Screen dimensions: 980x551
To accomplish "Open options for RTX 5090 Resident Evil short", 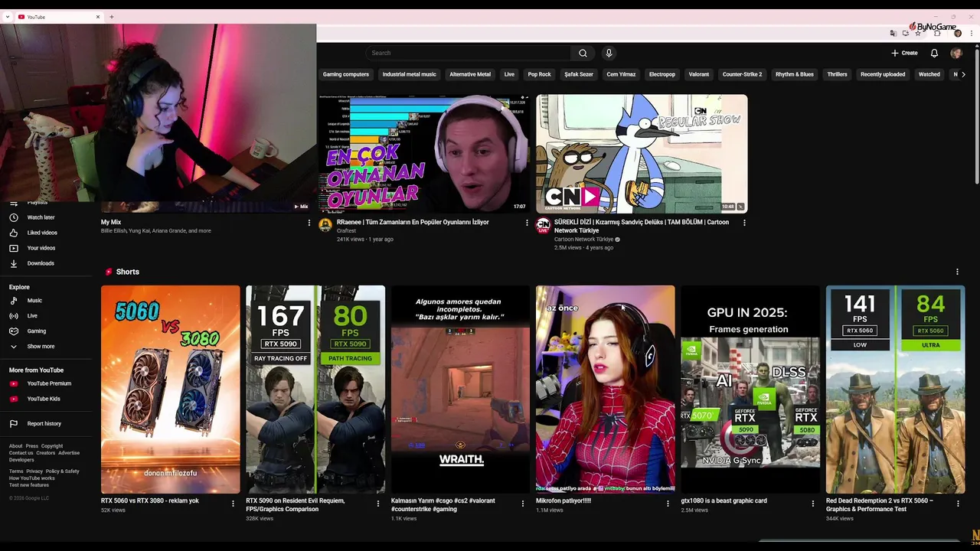I will [377, 504].
